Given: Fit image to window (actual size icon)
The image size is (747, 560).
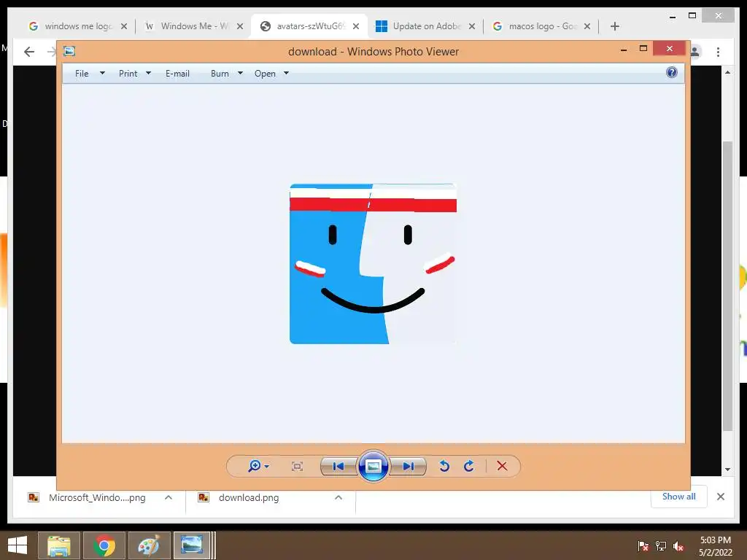Looking at the screenshot, I should click(x=297, y=466).
